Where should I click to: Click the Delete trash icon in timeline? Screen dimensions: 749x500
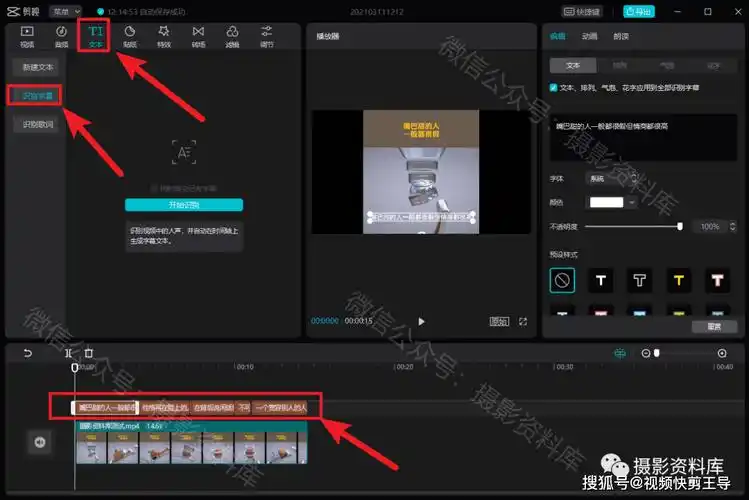(88, 353)
